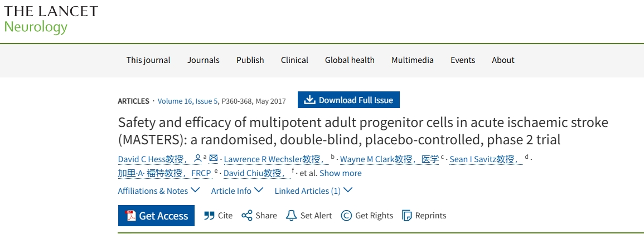Go to The Lancet Neurology homepage logo
644x234 pixels.
click(50, 19)
